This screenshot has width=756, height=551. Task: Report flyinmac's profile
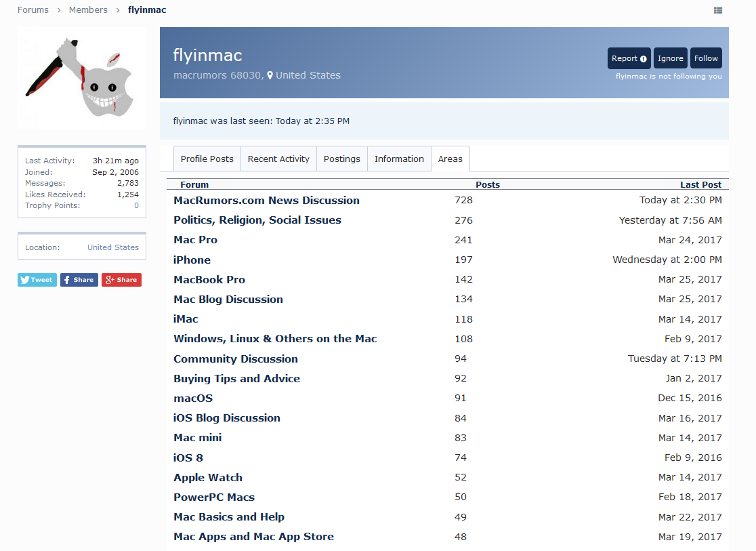(629, 58)
